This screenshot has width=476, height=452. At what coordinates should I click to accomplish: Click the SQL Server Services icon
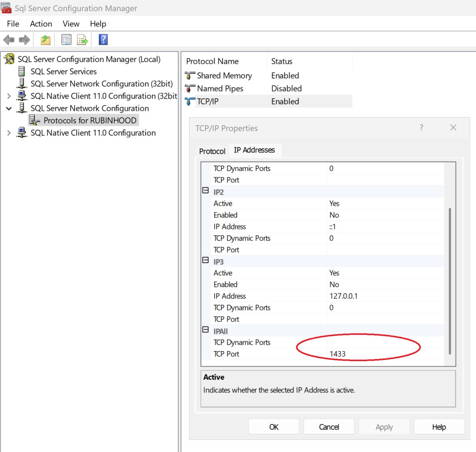tap(22, 72)
